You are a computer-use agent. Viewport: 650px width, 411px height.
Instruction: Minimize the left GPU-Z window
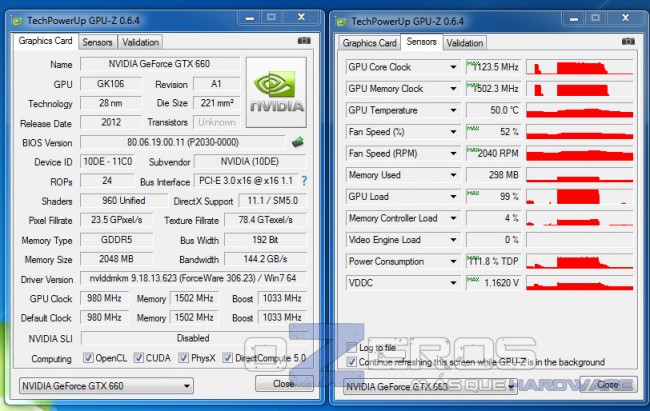[250, 17]
